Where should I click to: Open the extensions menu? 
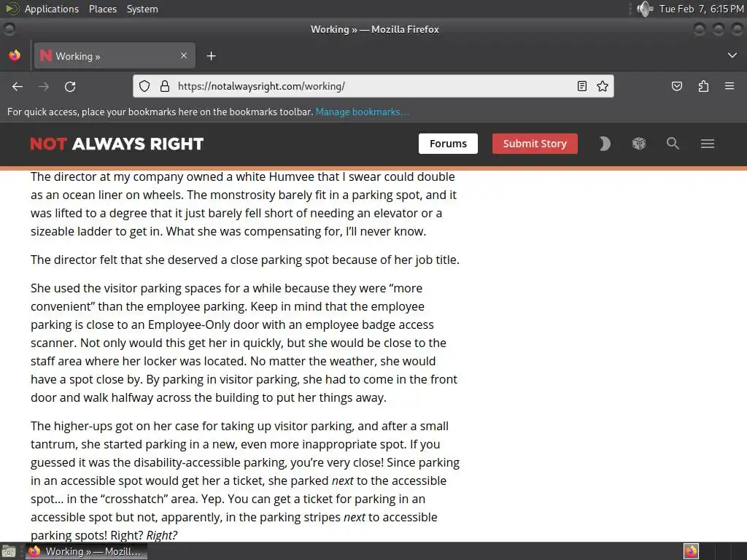(x=704, y=86)
